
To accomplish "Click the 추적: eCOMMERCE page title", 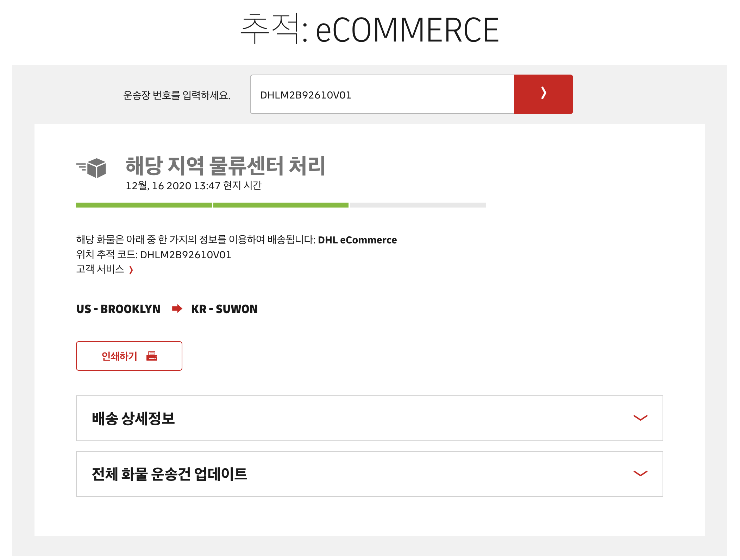I will pos(370,29).
